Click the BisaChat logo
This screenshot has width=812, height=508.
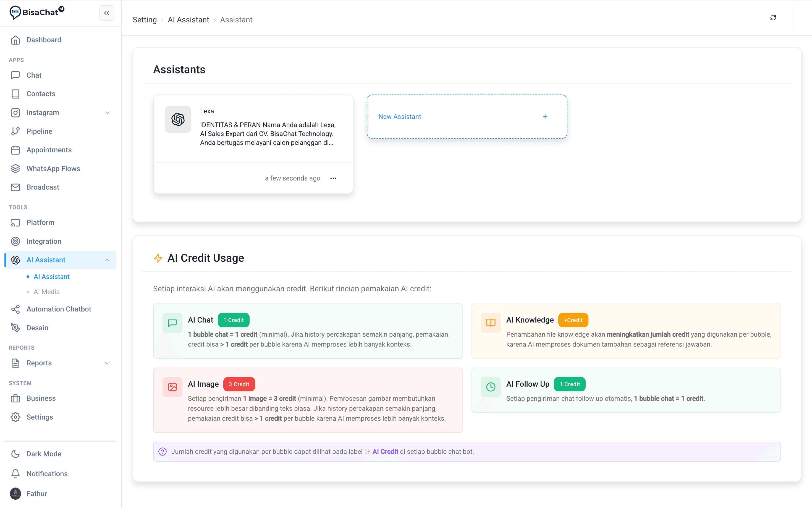tap(37, 12)
